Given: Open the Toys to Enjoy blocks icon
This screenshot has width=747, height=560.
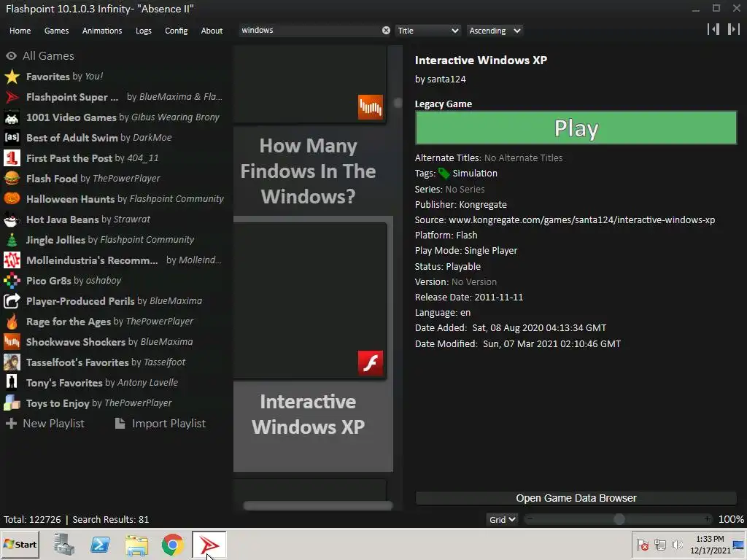Looking at the screenshot, I should tap(12, 403).
